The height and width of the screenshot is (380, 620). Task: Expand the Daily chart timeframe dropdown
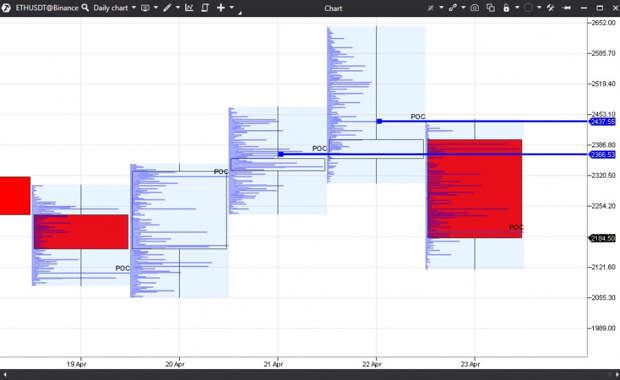[x=134, y=8]
